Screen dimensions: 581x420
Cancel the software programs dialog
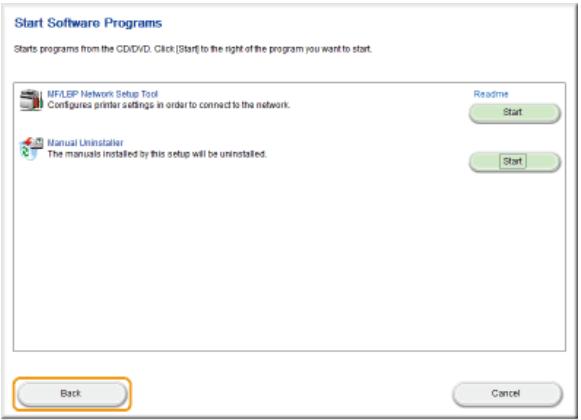[x=507, y=394]
